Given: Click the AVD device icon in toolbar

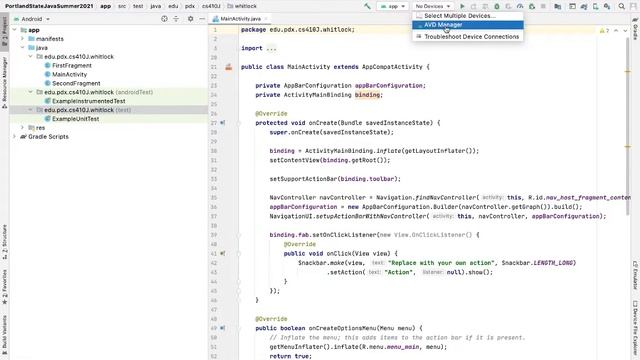Looking at the screenshot, I should tap(596, 7).
